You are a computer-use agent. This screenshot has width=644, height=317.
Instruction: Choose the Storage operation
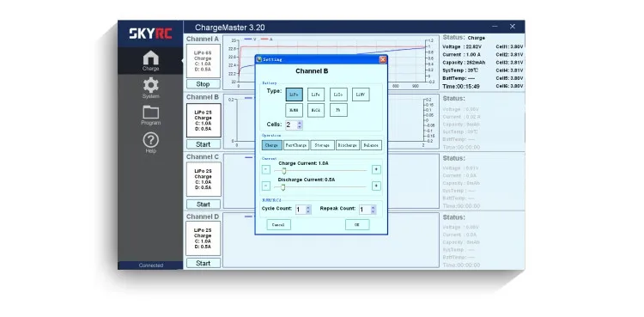click(x=322, y=145)
